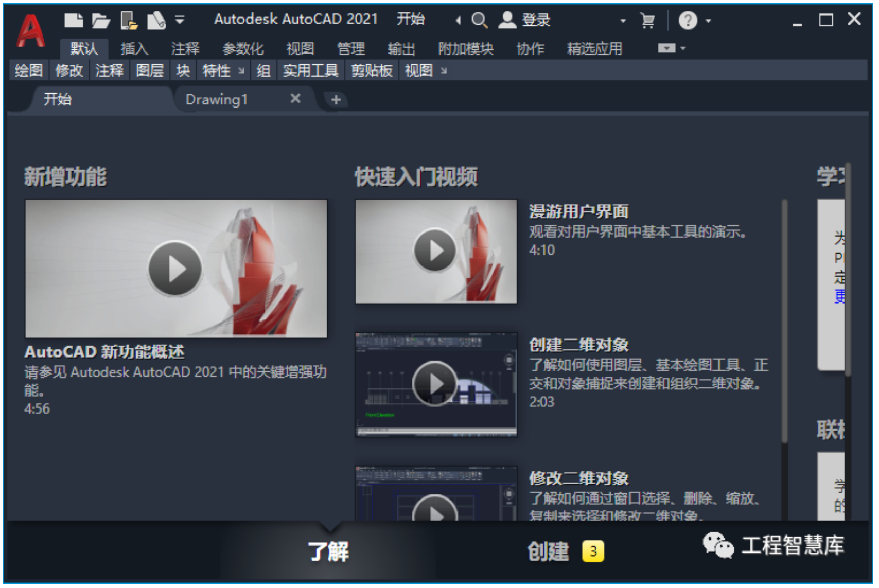Switch to the 注释 ribbon tab
The width and height of the screenshot is (879, 588).
tap(185, 49)
